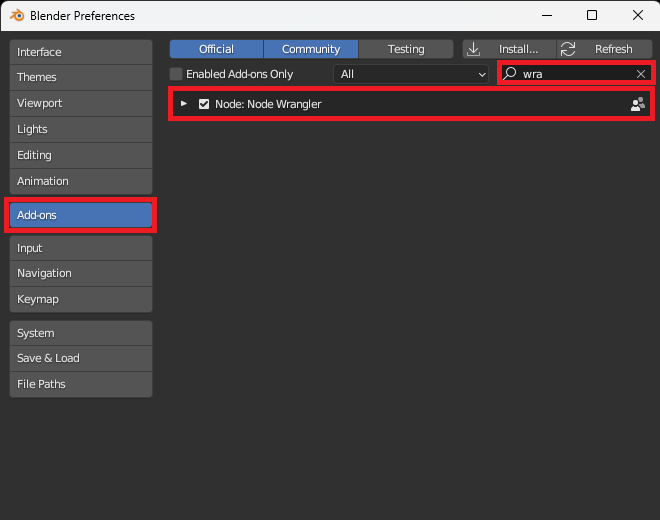Screen dimensions: 660x520
Task: Select the File Paths section
Action: tap(81, 384)
